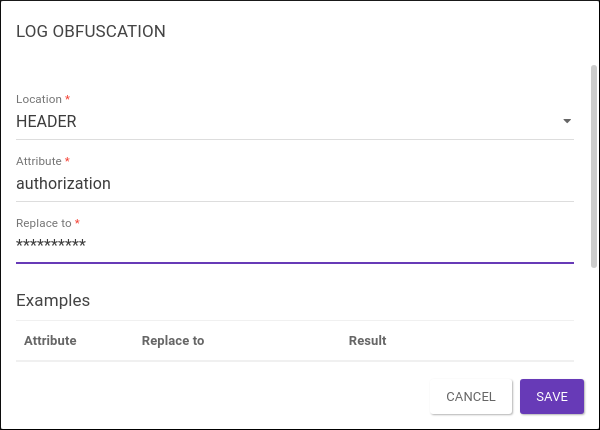Click the Attribute column header in Examples table
Viewport: 600px width, 430px height.
click(50, 341)
